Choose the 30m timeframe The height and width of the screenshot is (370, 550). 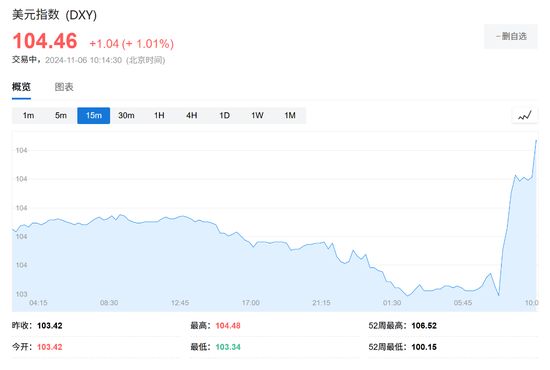[x=126, y=115]
